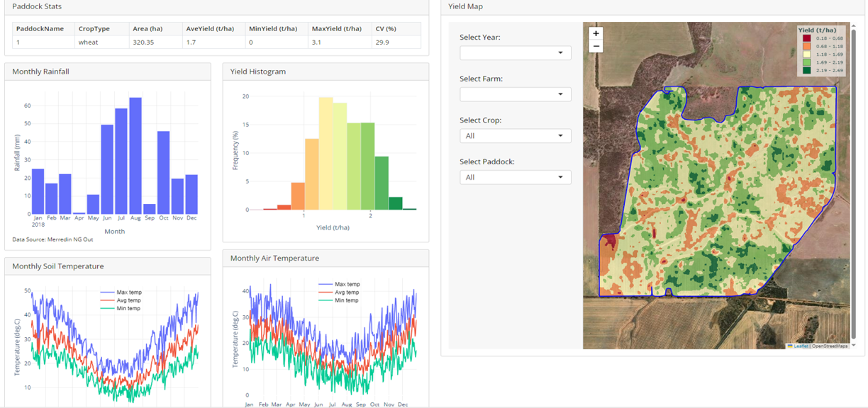
Task: Expand the Select Crop dropdown
Action: 515,136
